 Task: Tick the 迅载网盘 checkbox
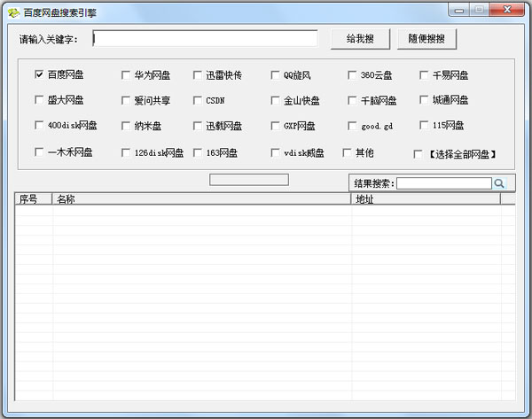tap(198, 126)
